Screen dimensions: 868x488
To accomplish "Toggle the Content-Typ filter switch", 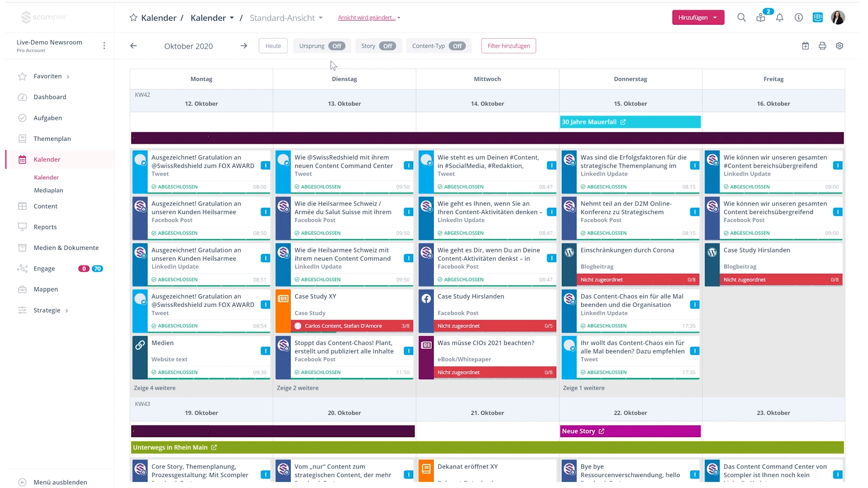I will (457, 46).
